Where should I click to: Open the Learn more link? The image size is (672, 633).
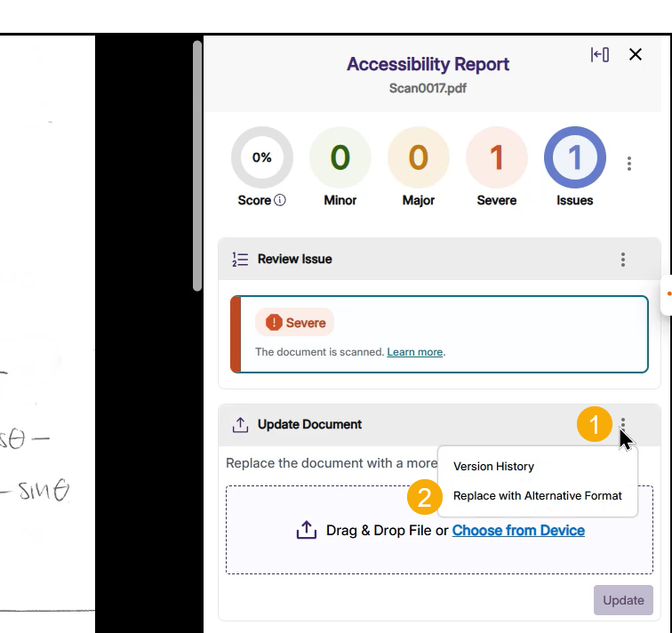pos(414,352)
